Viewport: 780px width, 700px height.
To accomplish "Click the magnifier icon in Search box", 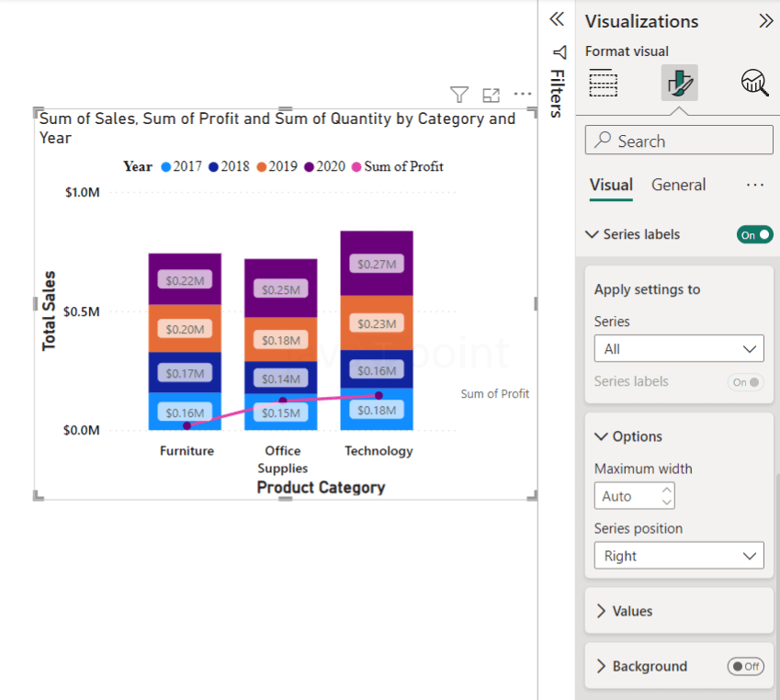I will (x=603, y=140).
